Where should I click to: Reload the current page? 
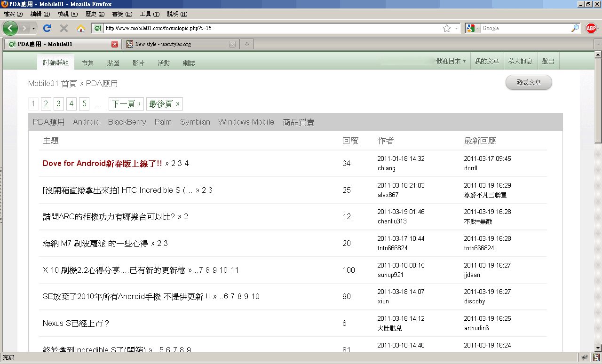pos(47,28)
